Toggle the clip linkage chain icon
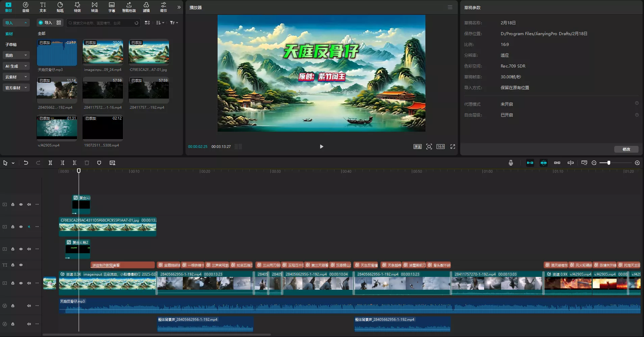Viewport: 644px width, 337px height. pyautogui.click(x=557, y=163)
